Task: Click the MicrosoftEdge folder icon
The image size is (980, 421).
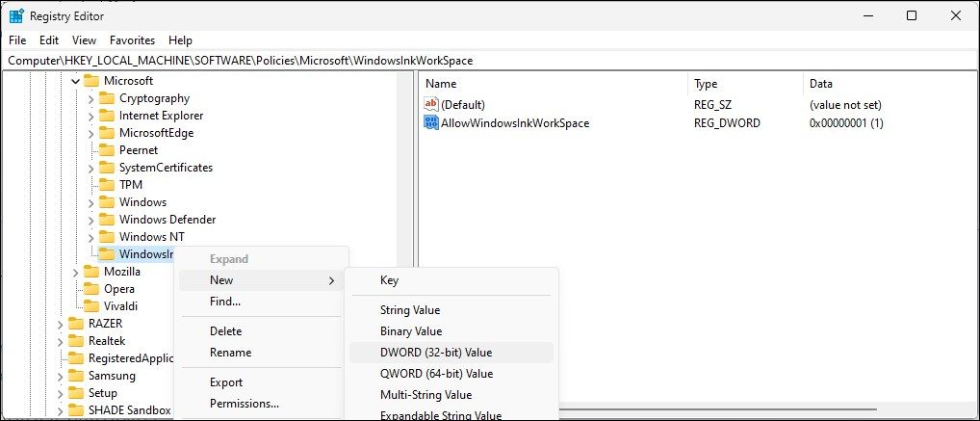Action: tap(108, 133)
